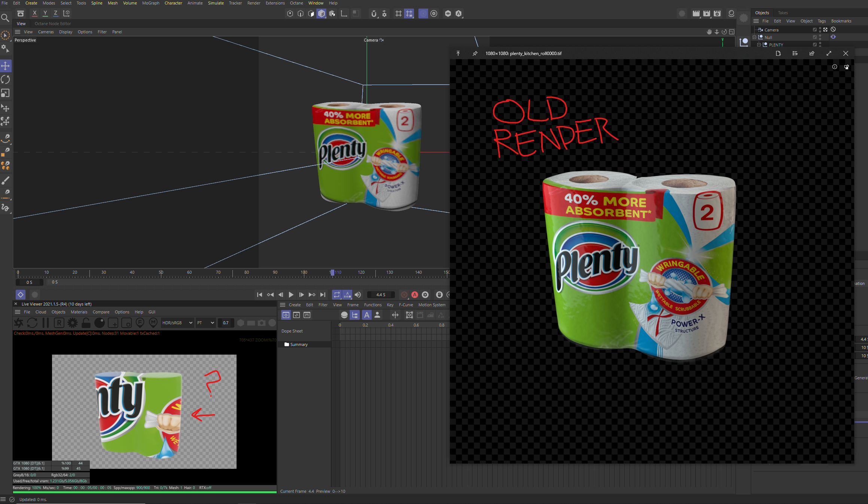Click the current time 4.4 S field
Viewport: 868px width, 504px height.
point(381,295)
